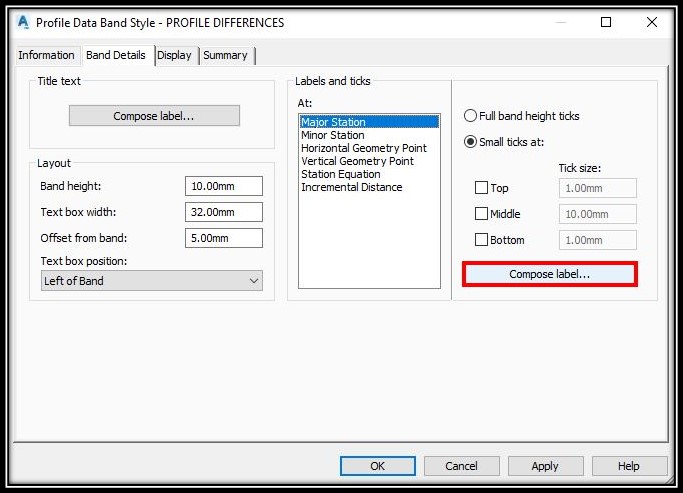Go to the Display tab
Viewport: 683px width, 493px height.
[174, 55]
